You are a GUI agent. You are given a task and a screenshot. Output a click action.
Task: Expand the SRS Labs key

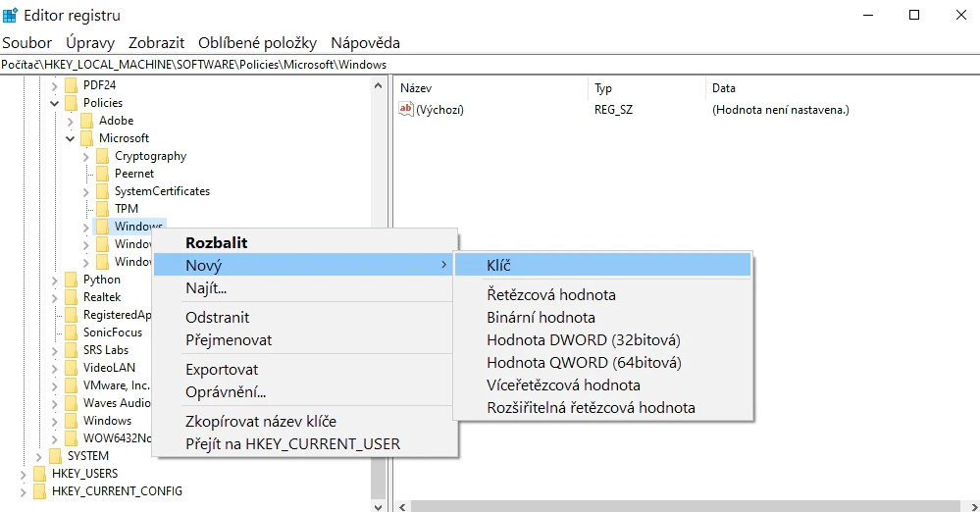(x=54, y=351)
